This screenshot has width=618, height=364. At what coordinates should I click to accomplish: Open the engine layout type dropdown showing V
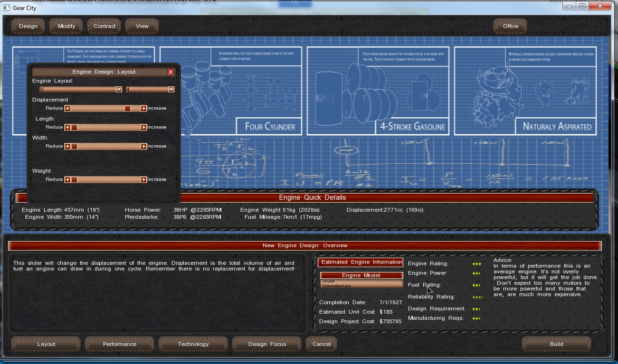pos(119,90)
